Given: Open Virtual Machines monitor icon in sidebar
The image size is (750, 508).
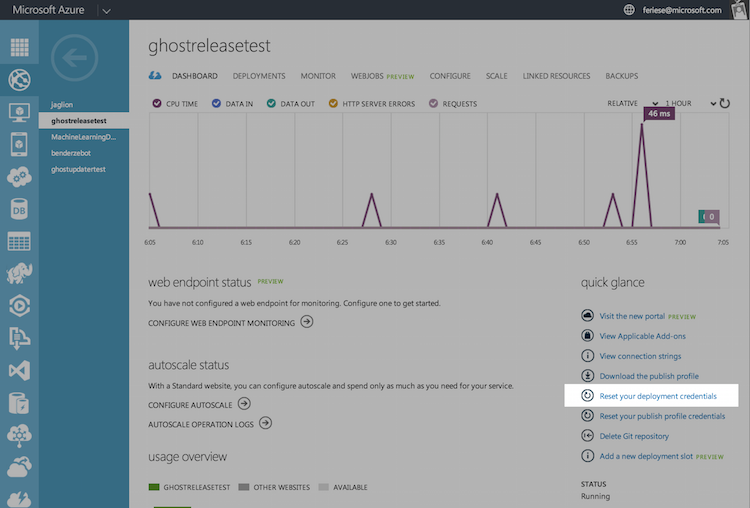Looking at the screenshot, I should [x=19, y=113].
